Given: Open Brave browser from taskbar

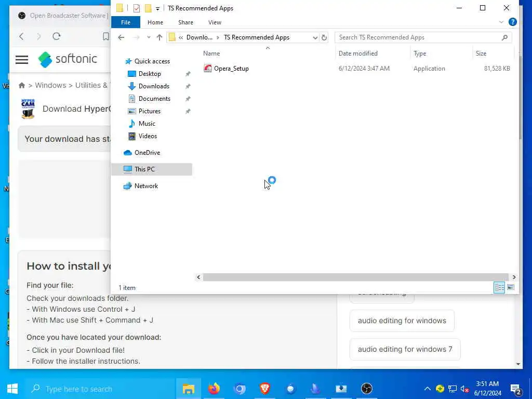Looking at the screenshot, I should 264,389.
